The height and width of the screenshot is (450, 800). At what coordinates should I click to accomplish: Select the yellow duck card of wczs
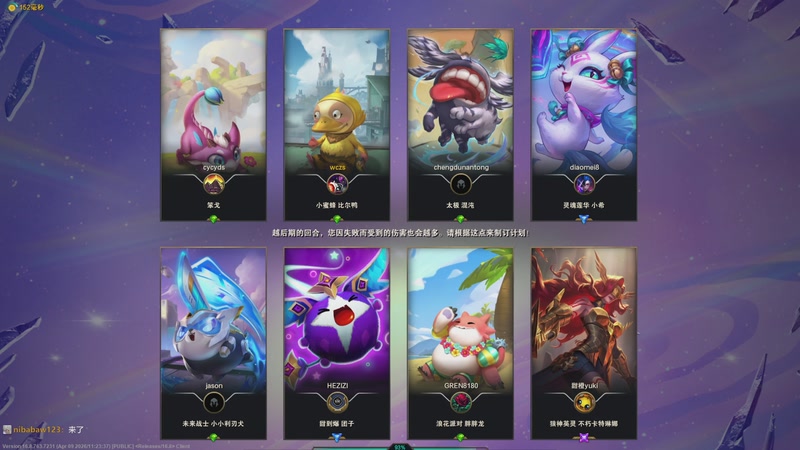pos(337,125)
